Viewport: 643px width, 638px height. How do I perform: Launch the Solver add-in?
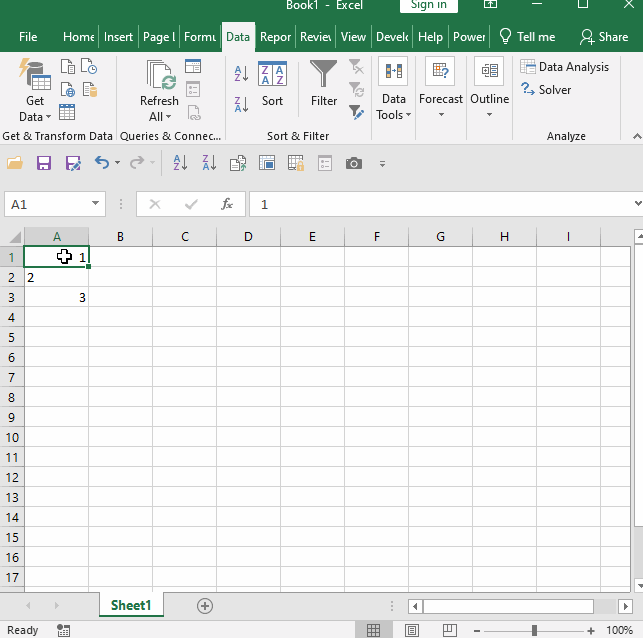point(546,89)
